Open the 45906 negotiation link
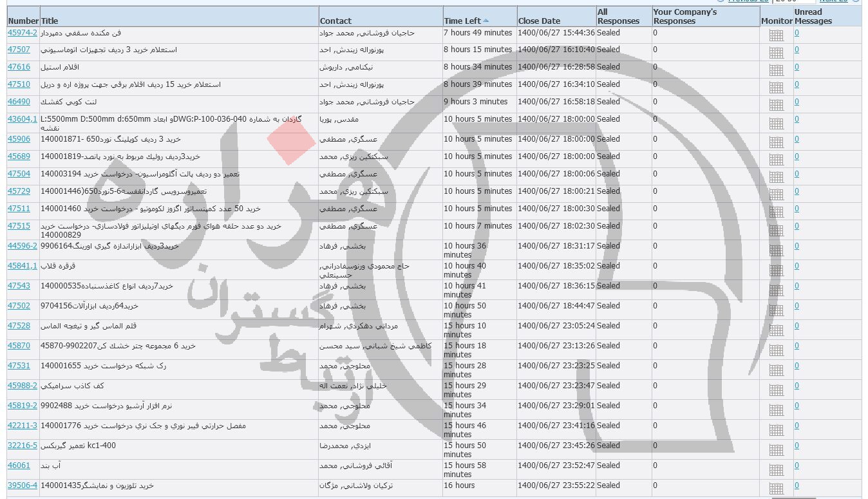The width and height of the screenshot is (868, 499). pyautogui.click(x=19, y=139)
